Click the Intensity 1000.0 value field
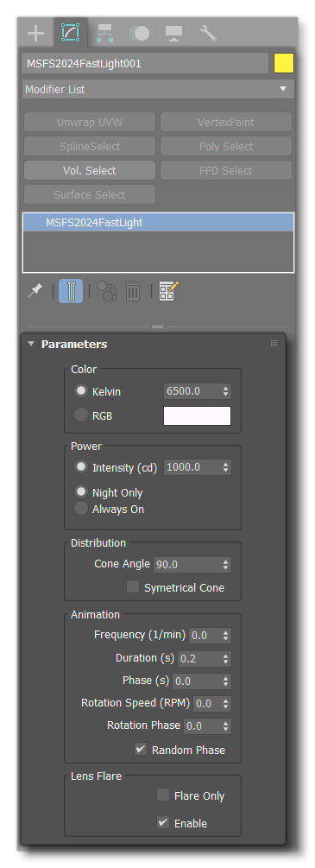Image resolution: width=315 pixels, height=868 pixels. (x=192, y=467)
